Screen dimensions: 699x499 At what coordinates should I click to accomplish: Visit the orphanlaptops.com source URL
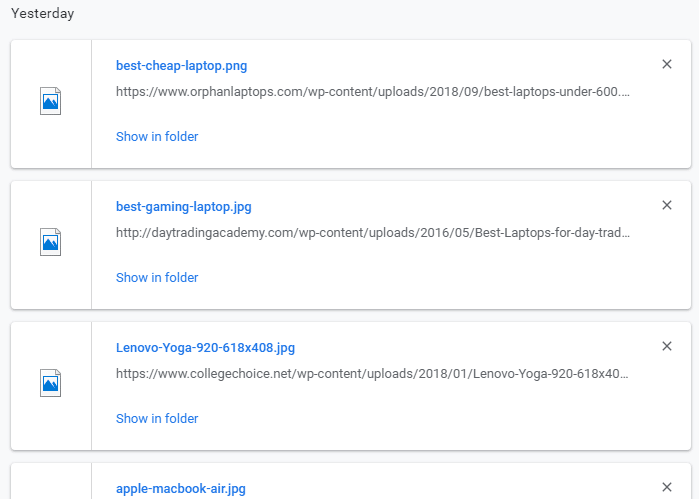372,92
